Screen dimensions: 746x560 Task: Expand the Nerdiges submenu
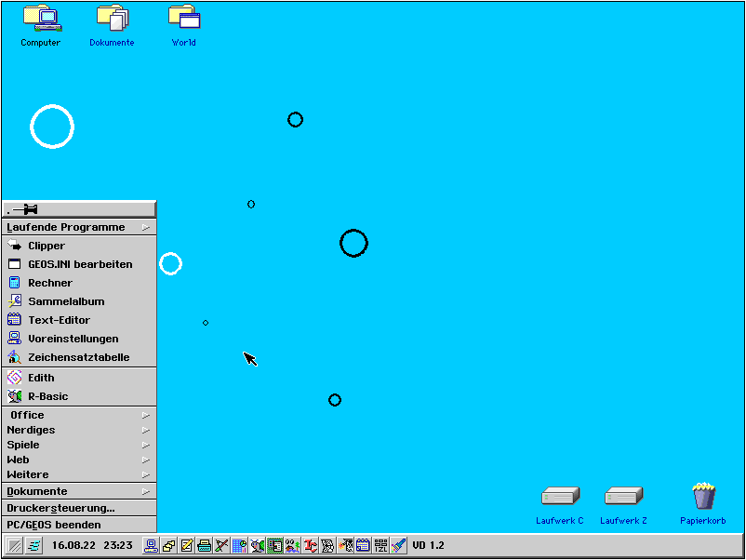pos(79,430)
